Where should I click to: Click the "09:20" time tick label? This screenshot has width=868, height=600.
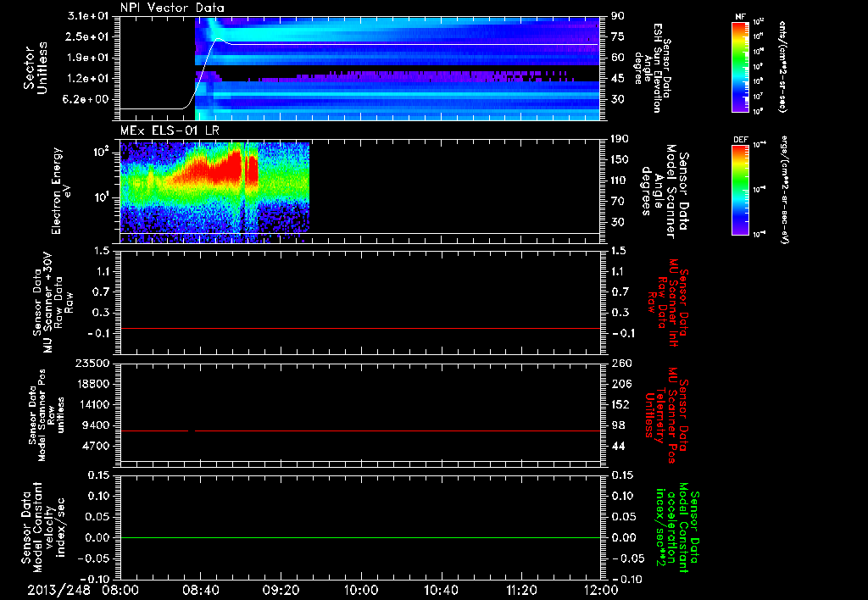[x=281, y=590]
